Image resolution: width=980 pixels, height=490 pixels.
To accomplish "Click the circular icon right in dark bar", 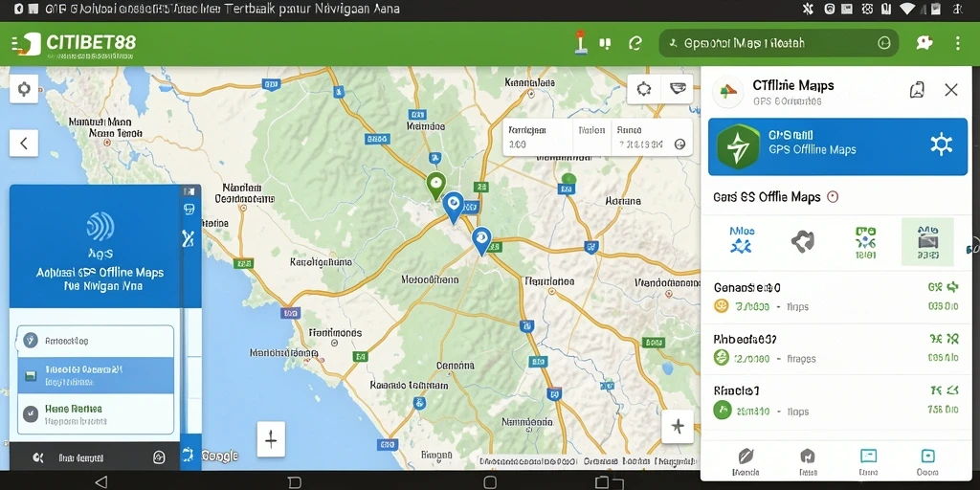I will [159, 457].
